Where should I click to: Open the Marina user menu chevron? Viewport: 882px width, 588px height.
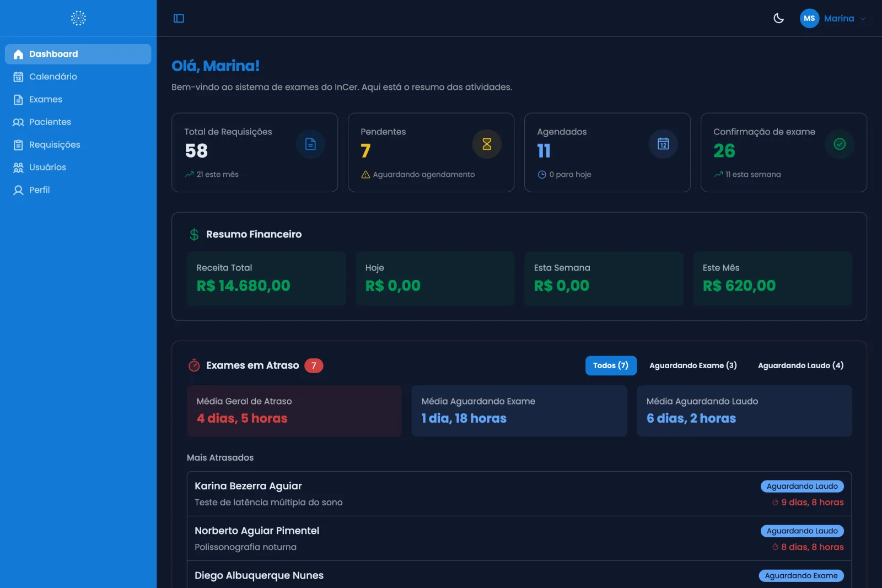pos(863,18)
